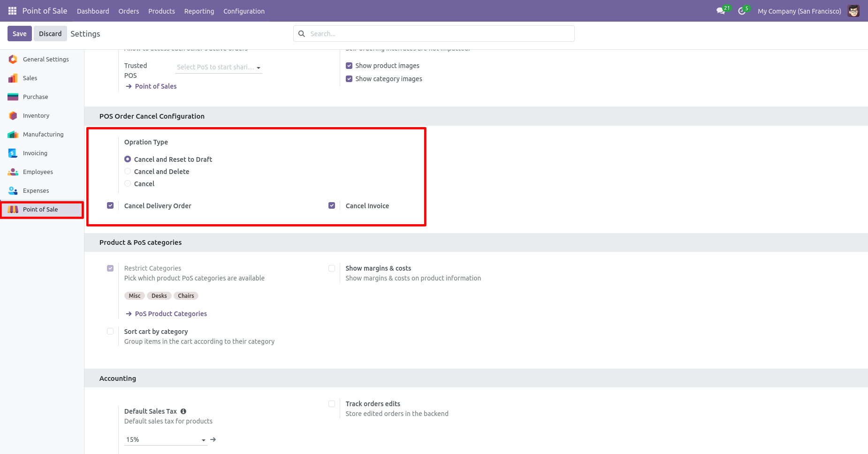Open General Settings sidebar icon
The width and height of the screenshot is (868, 454).
(x=13, y=59)
